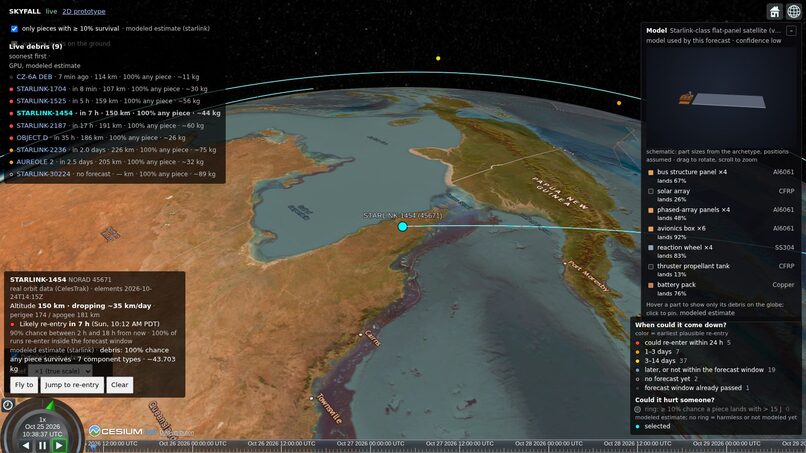Click the SKYFALL title
Screen dimensions: 806x453
[x=25, y=11]
